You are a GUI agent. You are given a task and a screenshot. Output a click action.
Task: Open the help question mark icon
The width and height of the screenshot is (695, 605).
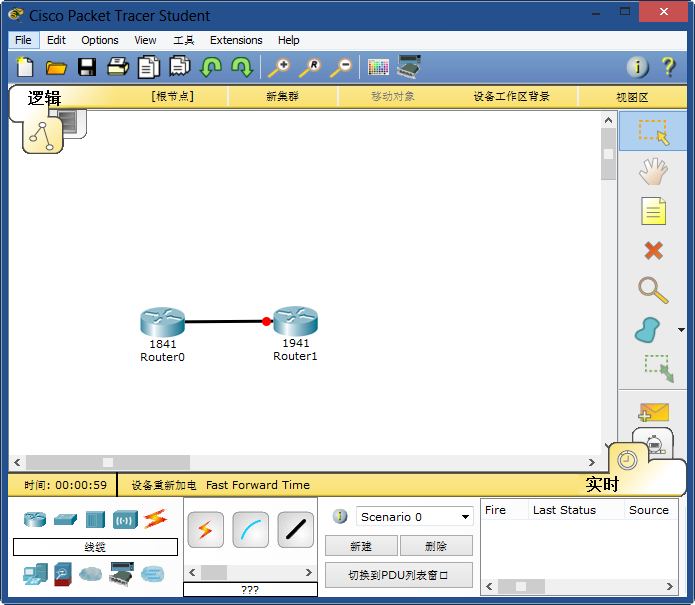pos(668,67)
